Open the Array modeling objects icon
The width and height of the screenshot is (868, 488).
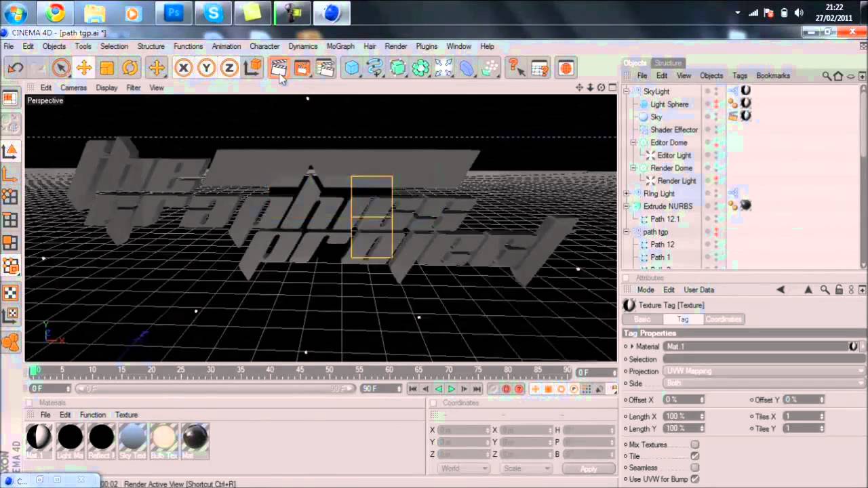tap(421, 68)
